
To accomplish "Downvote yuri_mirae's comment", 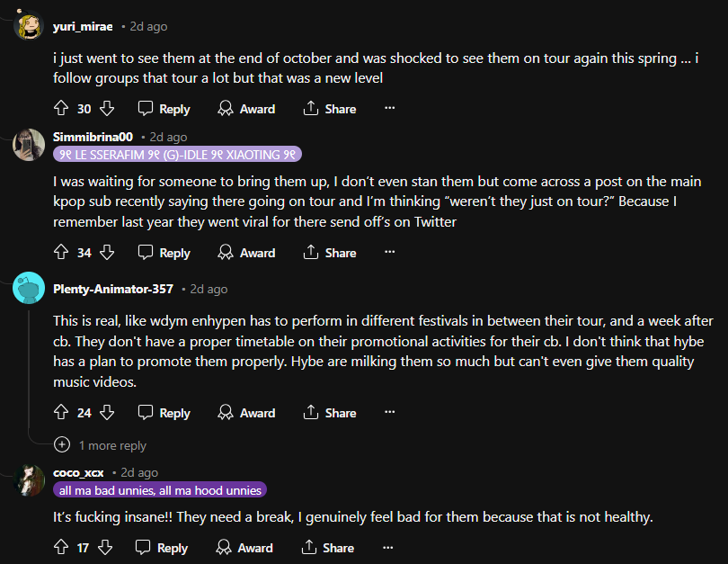I will pyautogui.click(x=106, y=109).
